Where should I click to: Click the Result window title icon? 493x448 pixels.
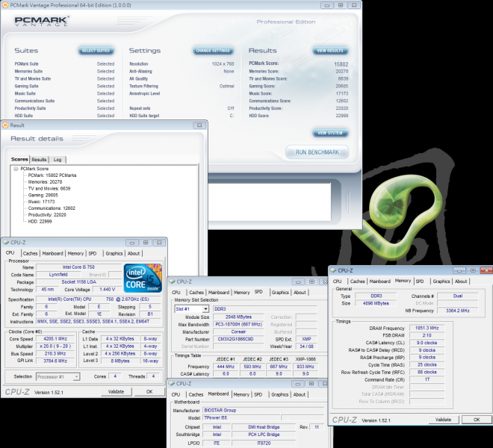[x=6, y=125]
